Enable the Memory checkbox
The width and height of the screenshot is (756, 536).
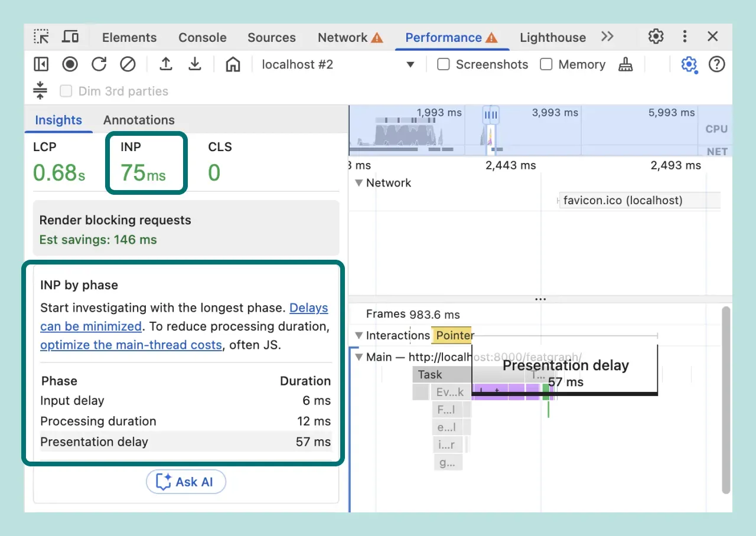point(546,64)
